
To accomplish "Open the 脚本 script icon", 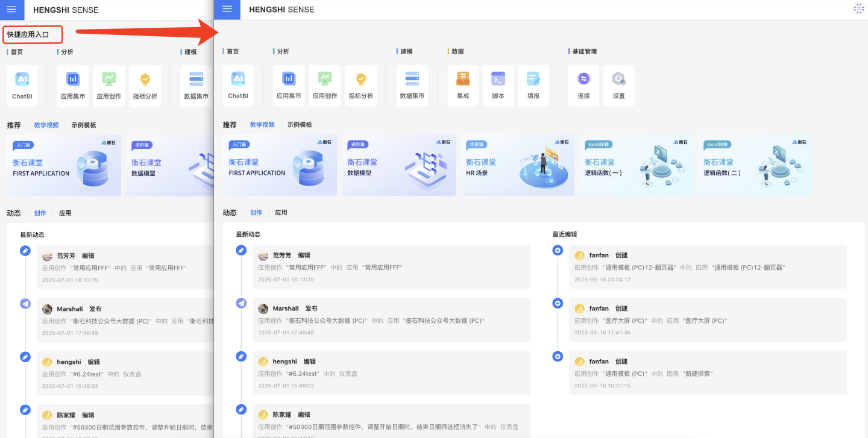I will pyautogui.click(x=498, y=84).
